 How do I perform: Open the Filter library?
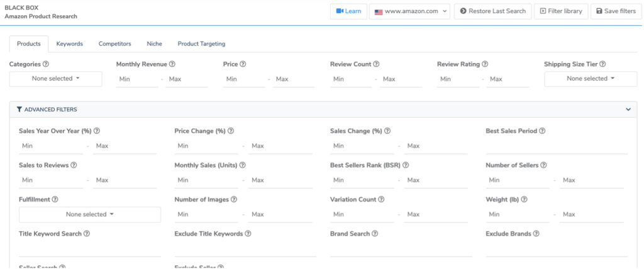click(x=561, y=11)
